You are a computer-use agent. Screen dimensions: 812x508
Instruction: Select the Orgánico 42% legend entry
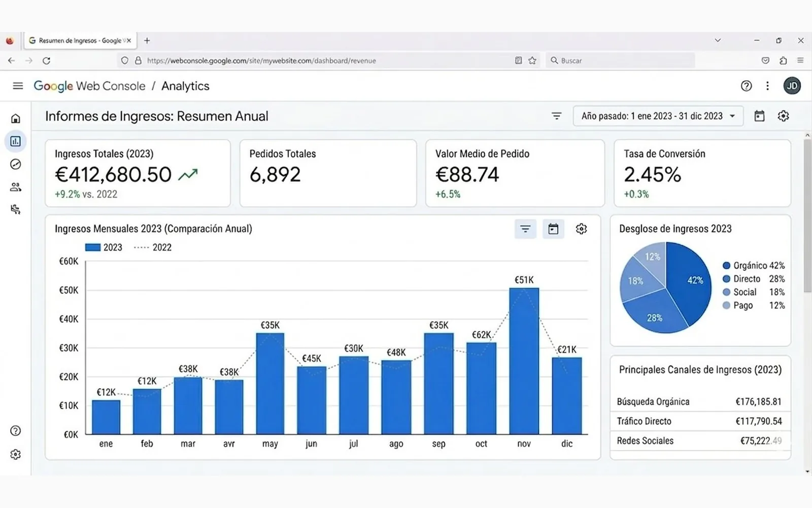[x=754, y=266]
